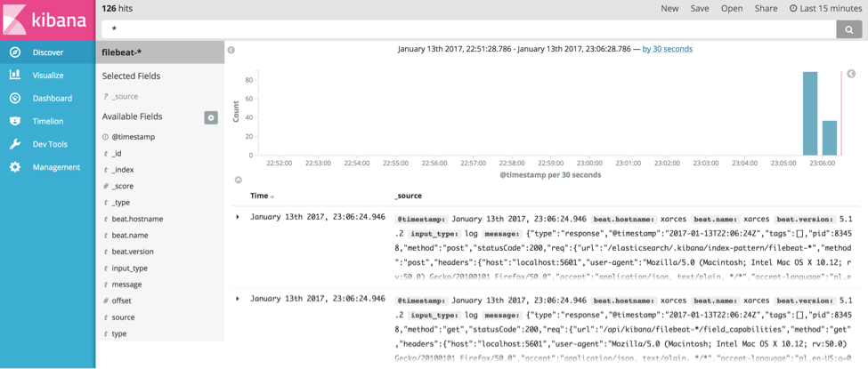The height and width of the screenshot is (369, 868).
Task: Open available fields settings gear
Action: tap(211, 117)
